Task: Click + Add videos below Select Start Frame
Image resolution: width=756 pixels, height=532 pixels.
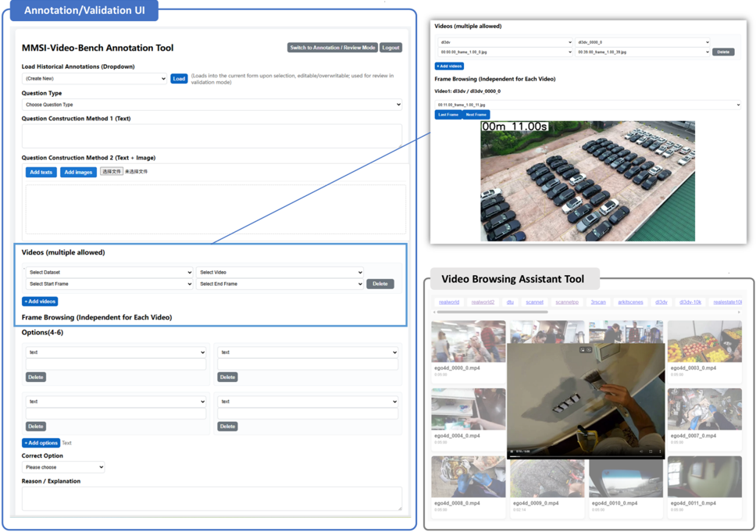Action: 40,302
